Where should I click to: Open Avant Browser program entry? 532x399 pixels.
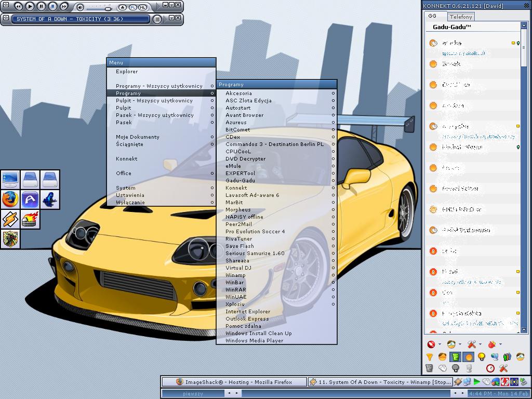coord(276,115)
